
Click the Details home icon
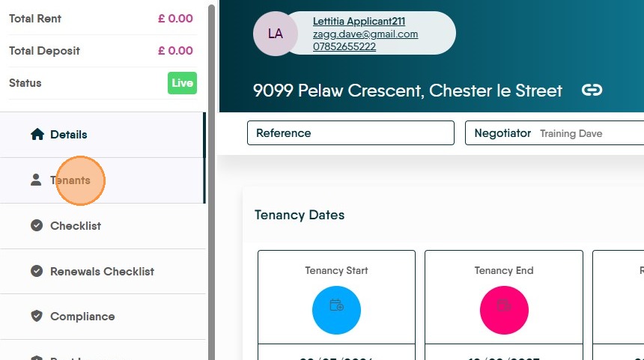37,135
